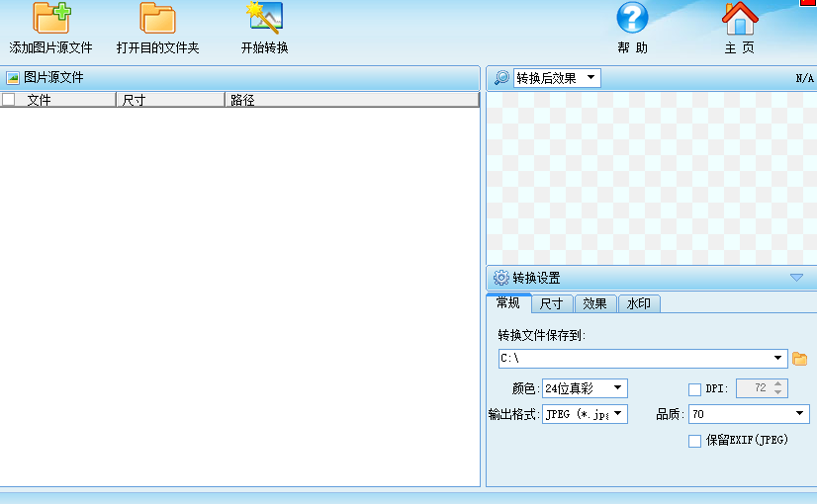Click the 开始转换 label
Image resolution: width=817 pixels, height=504 pixels.
[x=265, y=47]
